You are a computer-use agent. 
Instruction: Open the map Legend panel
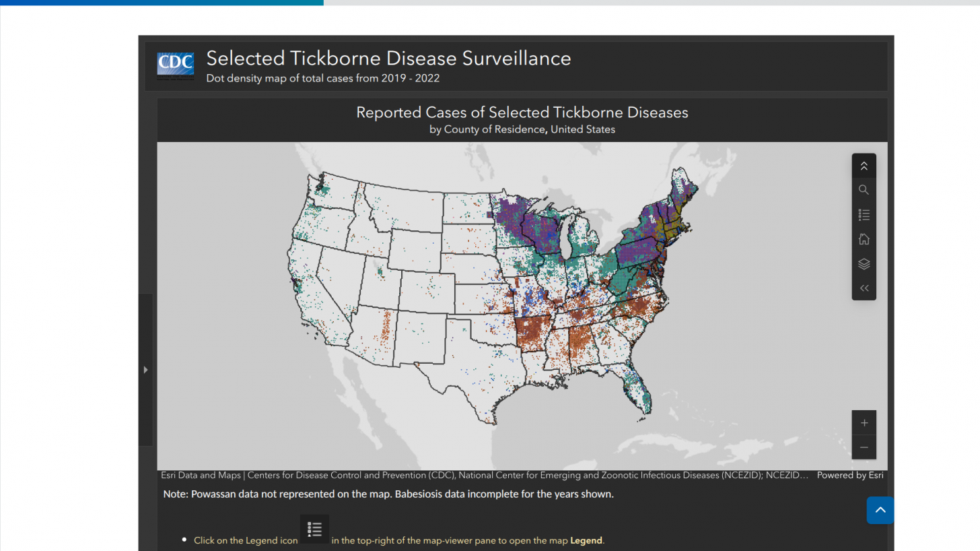(x=864, y=215)
